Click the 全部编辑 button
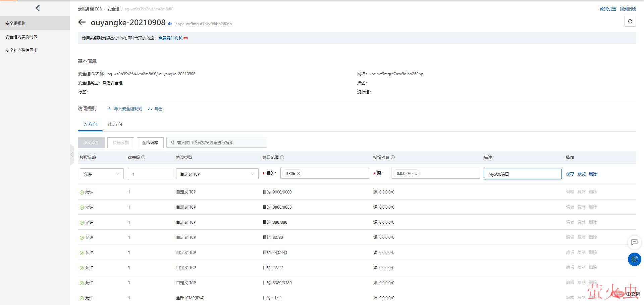 coord(150,142)
